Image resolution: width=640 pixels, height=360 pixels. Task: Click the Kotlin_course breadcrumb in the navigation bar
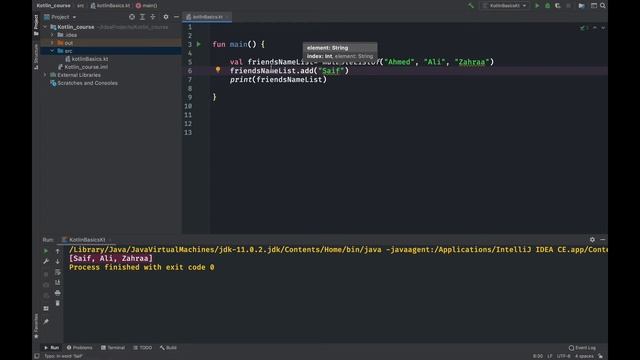[x=53, y=6]
